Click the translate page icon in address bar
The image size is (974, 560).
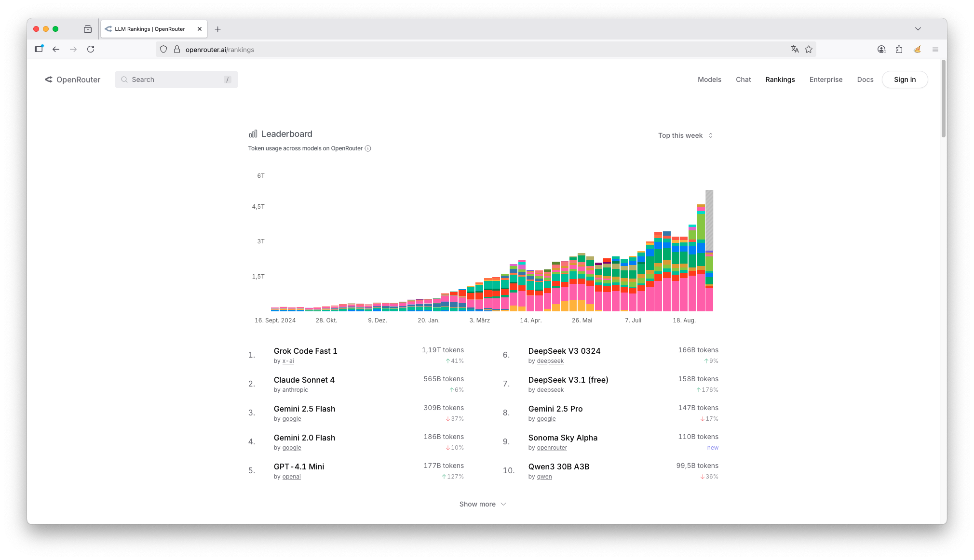[795, 49]
